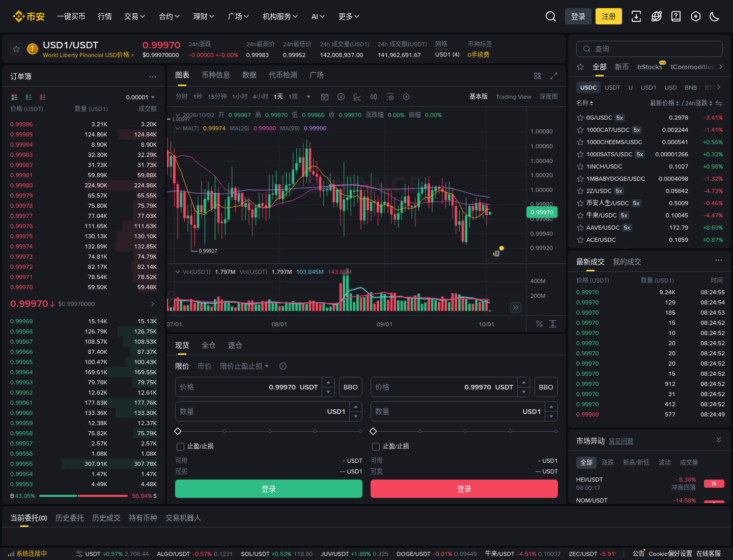This screenshot has width=733, height=560.
Task: Click the red 登录 sell button
Action: tap(464, 489)
